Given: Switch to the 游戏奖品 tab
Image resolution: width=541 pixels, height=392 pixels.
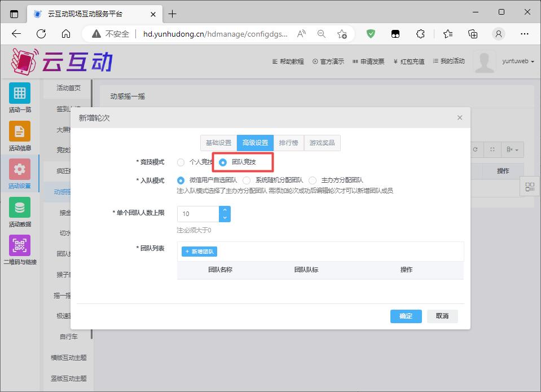Looking at the screenshot, I should [x=322, y=143].
